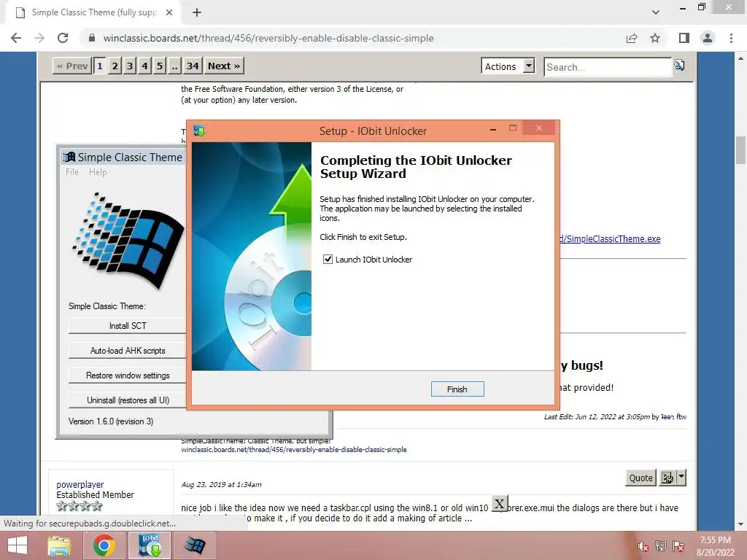Open File Explorer from the taskbar
The image size is (747, 560).
59,545
